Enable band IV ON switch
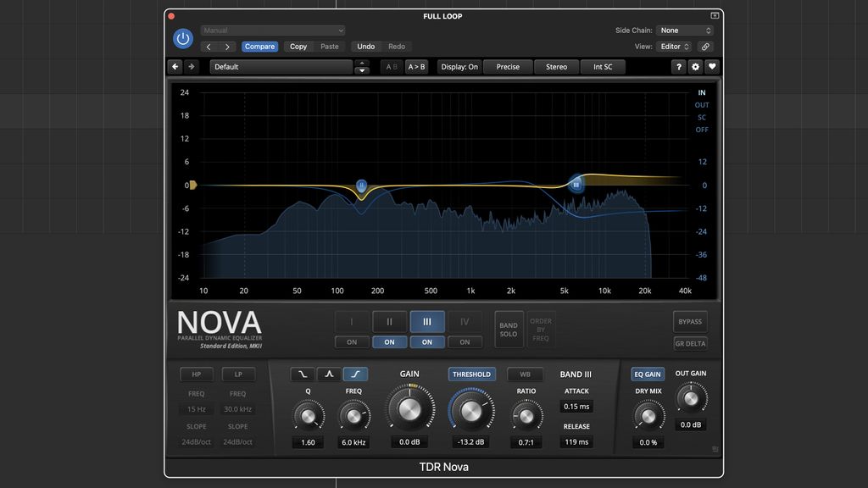 coord(465,342)
